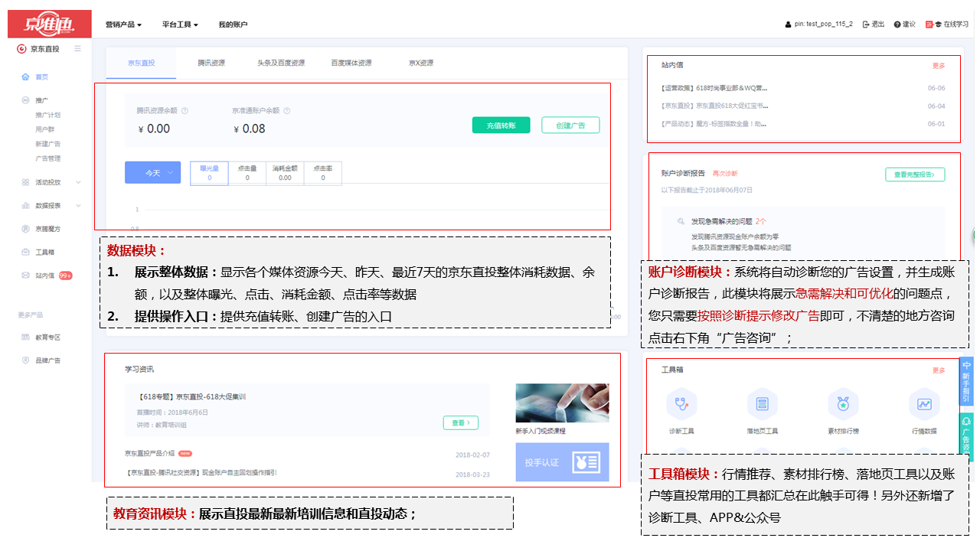Click the 京准通 logo
Screen dimensions: 980x551
[50, 24]
